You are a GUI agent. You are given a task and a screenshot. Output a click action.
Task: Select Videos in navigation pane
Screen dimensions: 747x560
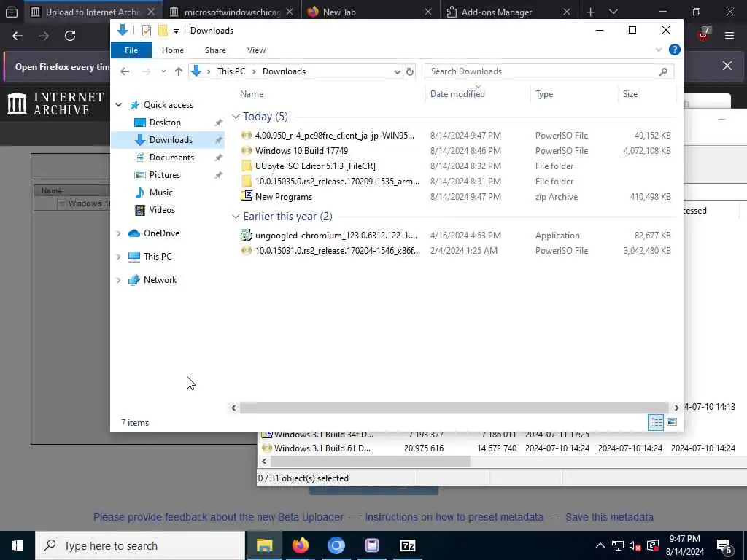coord(162,210)
